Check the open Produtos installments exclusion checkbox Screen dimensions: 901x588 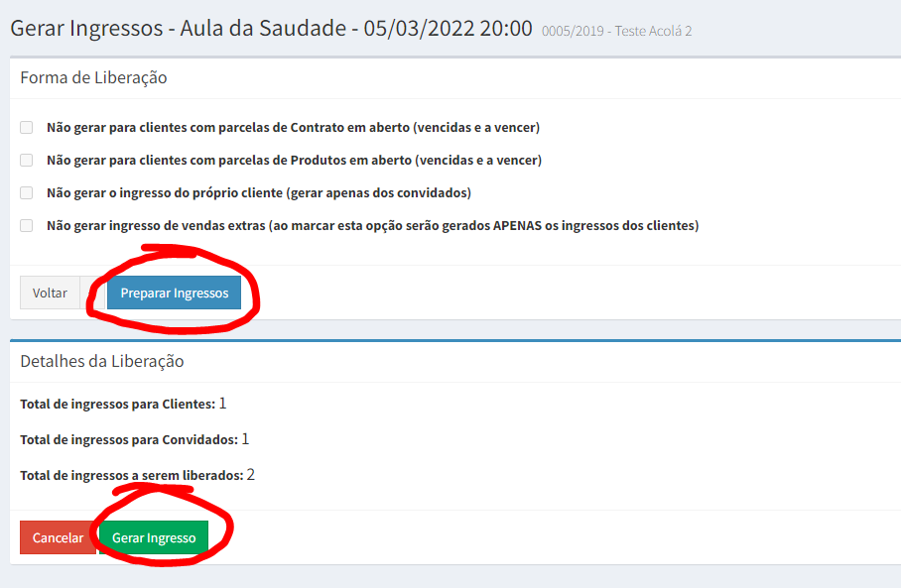click(x=27, y=161)
